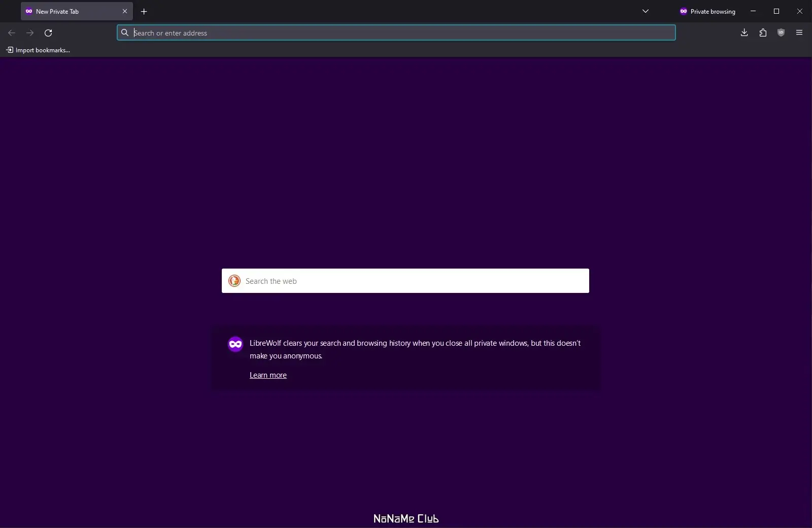
Task: Open the Downloads panel icon
Action: (745, 33)
